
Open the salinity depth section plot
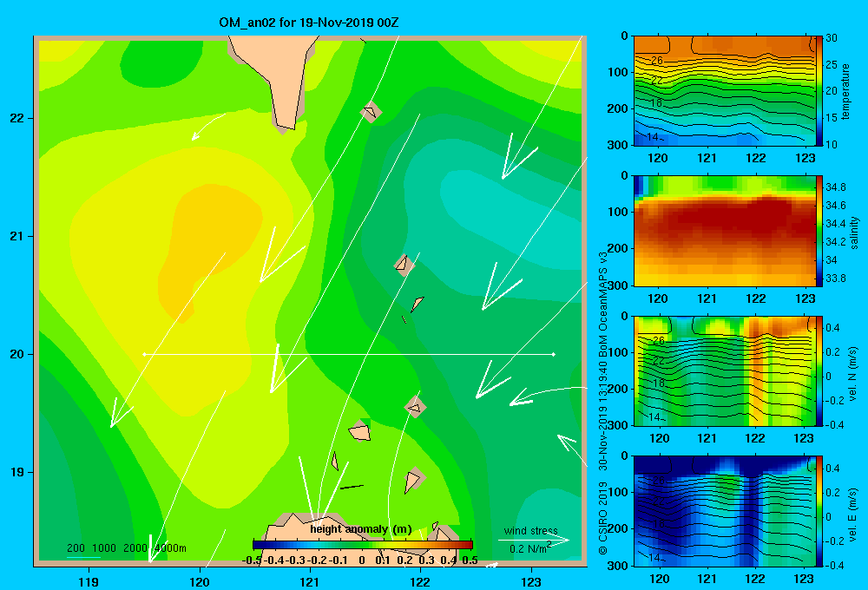tap(724, 231)
